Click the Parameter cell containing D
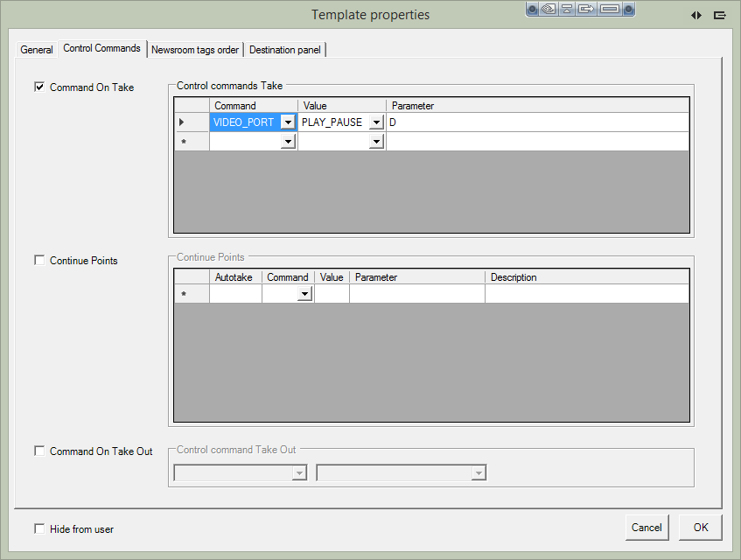Image resolution: width=741 pixels, height=560 pixels. click(x=535, y=122)
